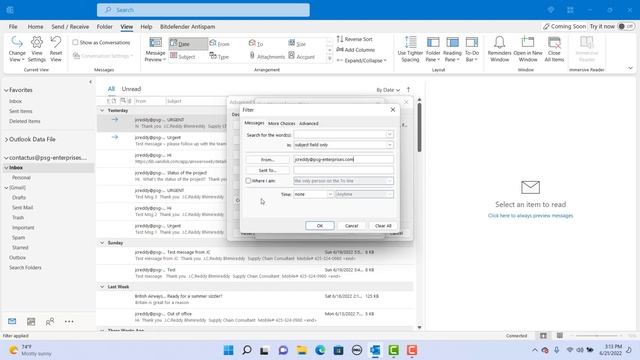This screenshot has height=360, width=640.
Task: Open the subject field only dropdown
Action: (x=389, y=145)
